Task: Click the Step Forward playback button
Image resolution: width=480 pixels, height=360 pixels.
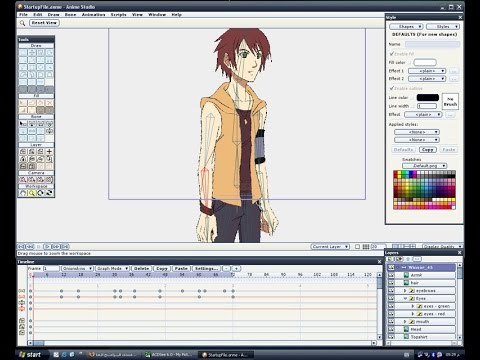Action: tap(56, 247)
